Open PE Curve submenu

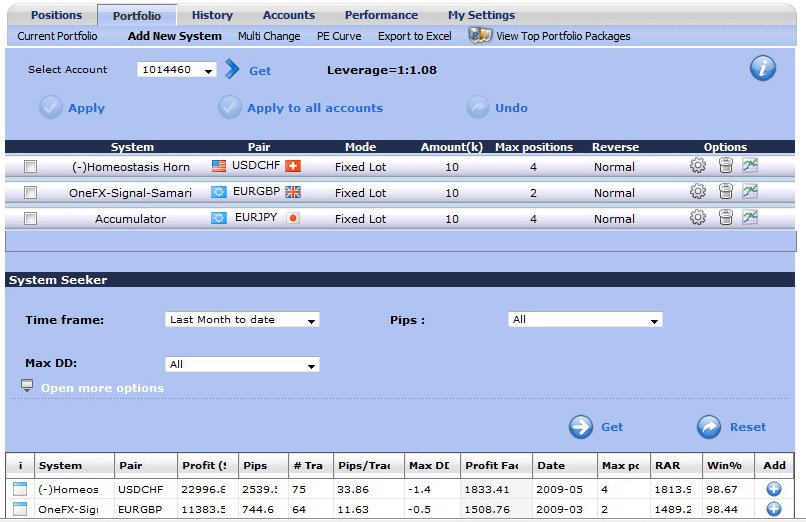[339, 36]
